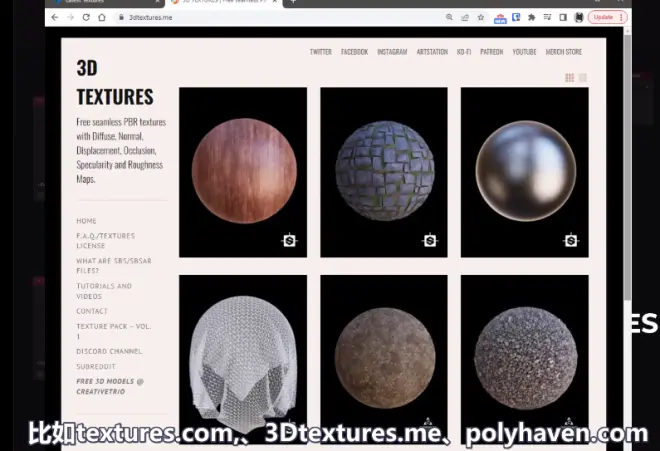Open the red NEW extension icon
The height and width of the screenshot is (451, 660).
(x=500, y=18)
